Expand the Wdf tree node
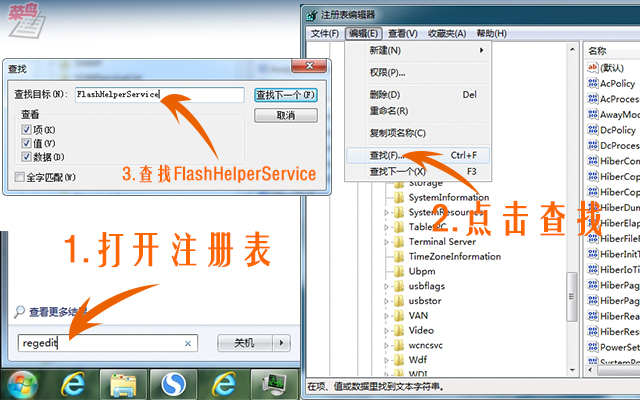 386,360
